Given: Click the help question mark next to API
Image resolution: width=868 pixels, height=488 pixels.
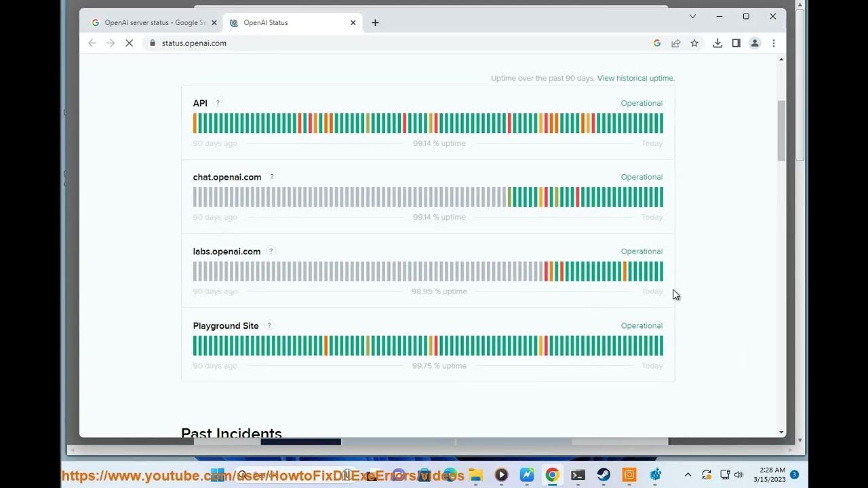Looking at the screenshot, I should point(218,103).
